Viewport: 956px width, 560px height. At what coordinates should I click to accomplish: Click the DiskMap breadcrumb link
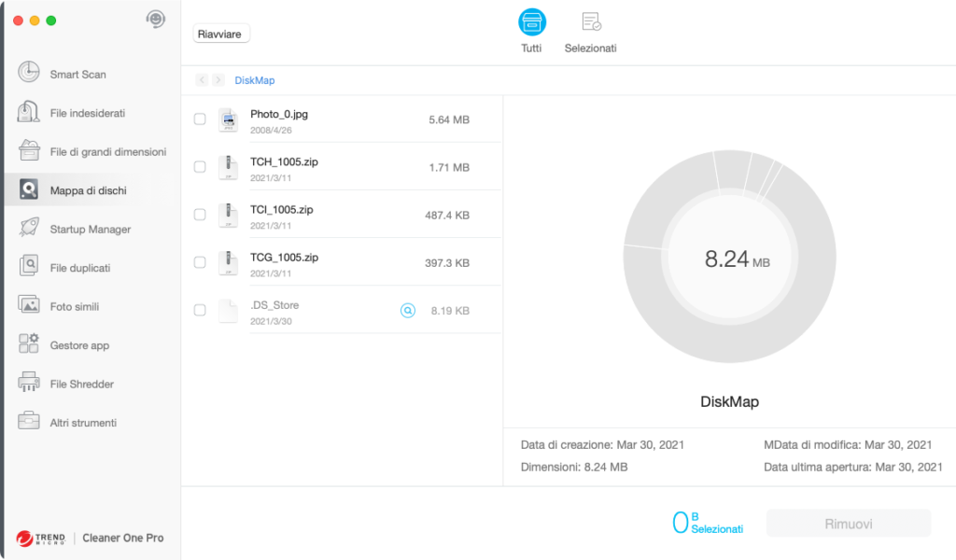255,80
